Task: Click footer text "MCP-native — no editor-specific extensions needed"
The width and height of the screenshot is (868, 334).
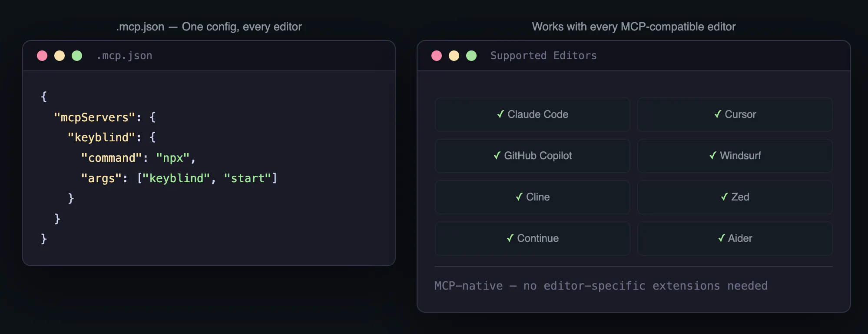Action: point(601,286)
